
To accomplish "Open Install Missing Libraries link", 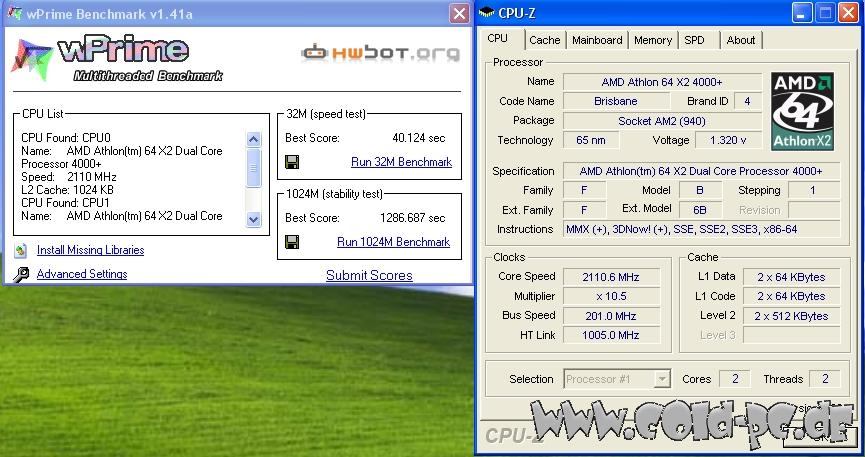I will click(x=90, y=250).
